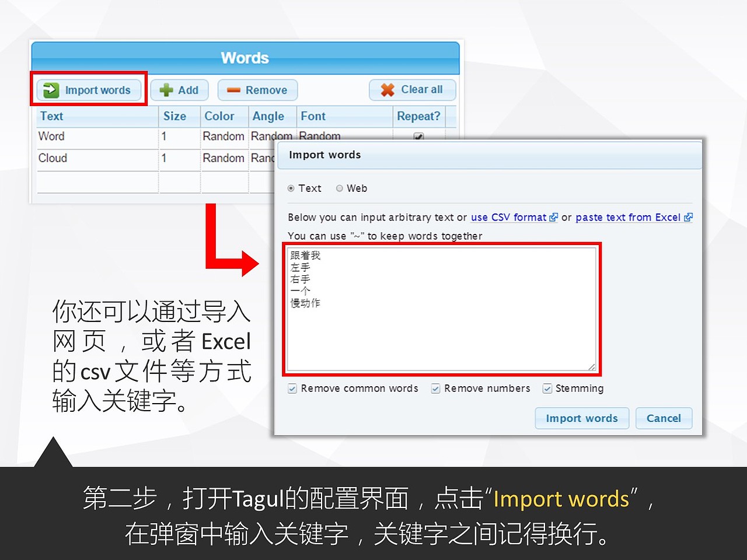
Task: Toggle the "Stemming" checkbox
Action: (547, 388)
